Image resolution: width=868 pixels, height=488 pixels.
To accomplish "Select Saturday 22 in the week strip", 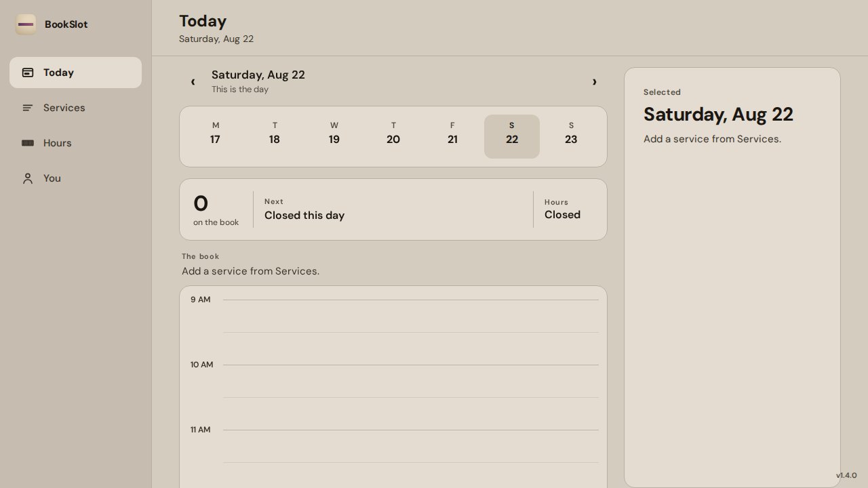I will (x=512, y=136).
